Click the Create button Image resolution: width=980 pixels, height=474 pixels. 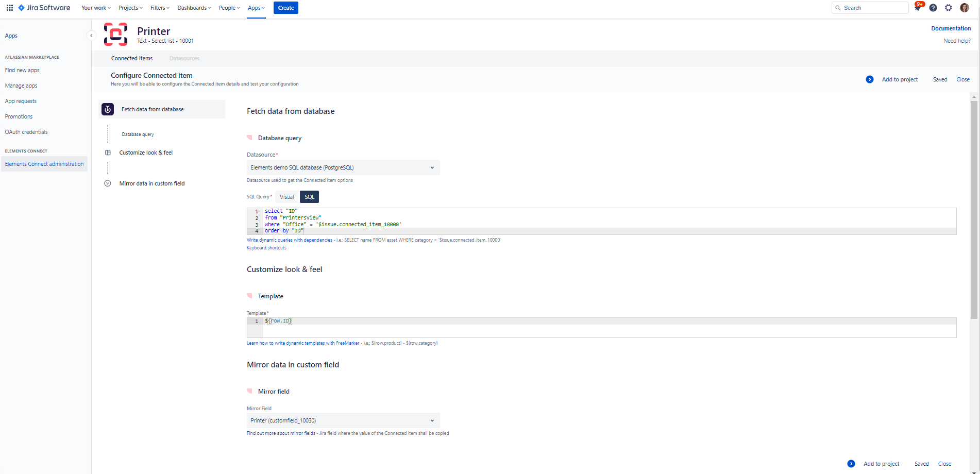(285, 8)
